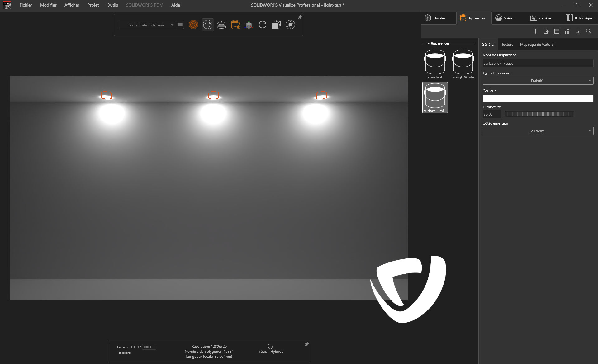The image size is (598, 364).
Task: Open the Général properties tab
Action: (x=488, y=45)
